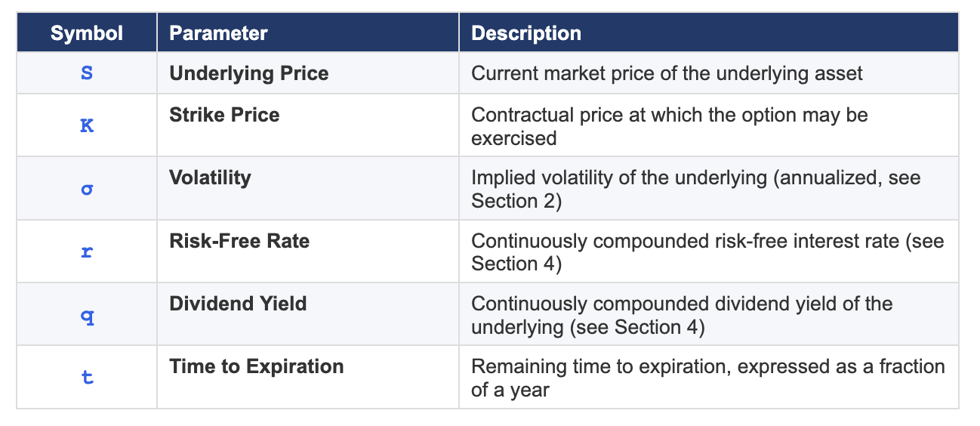The image size is (980, 426).
Task: Click the Symbol column header
Action: point(87,33)
